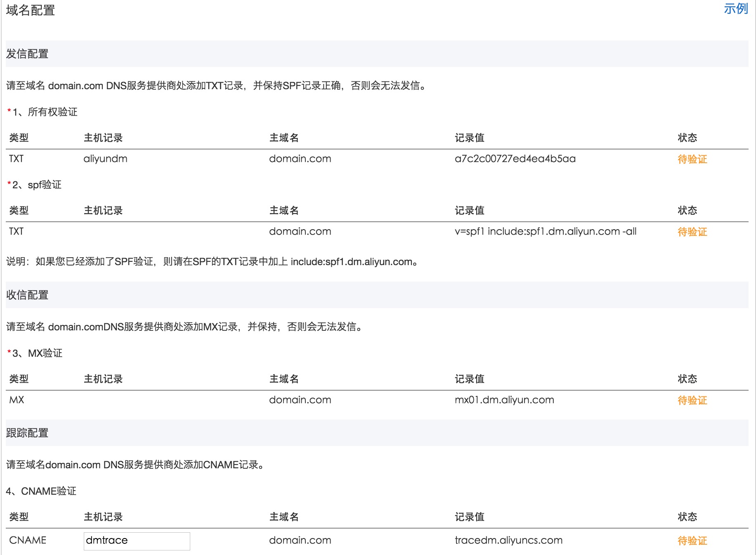756x555 pixels.
Task: Select record value tracedm.aliyuncs.com
Action: [508, 540]
